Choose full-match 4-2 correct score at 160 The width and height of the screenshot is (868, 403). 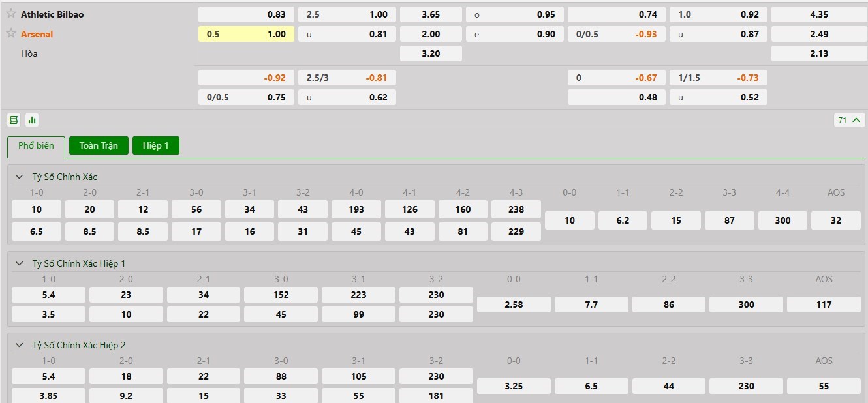[x=463, y=209]
